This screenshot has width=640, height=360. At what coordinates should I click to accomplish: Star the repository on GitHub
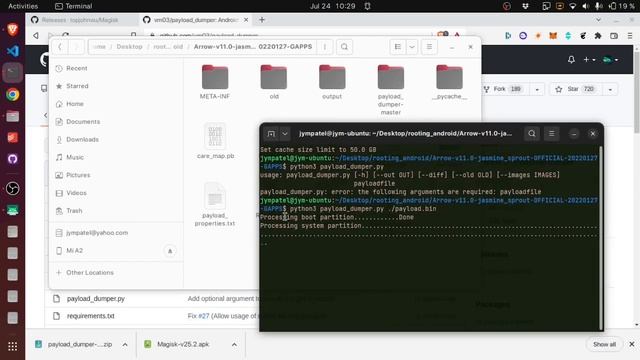[x=575, y=89]
